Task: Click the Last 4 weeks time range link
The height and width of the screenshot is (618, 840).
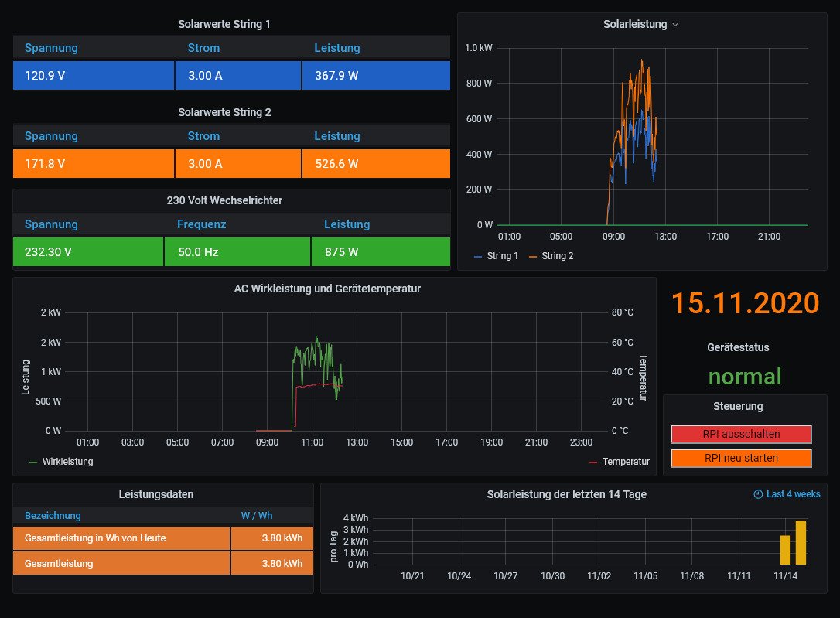Action: (793, 494)
